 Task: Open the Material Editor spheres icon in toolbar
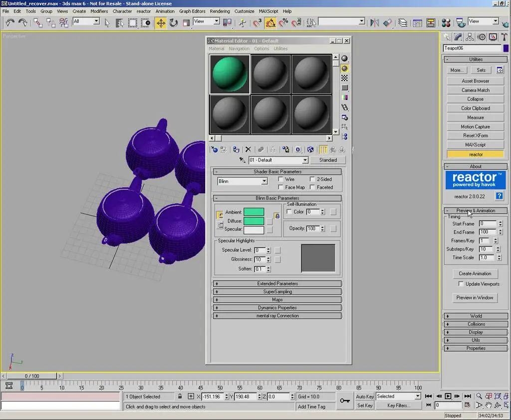[x=446, y=23]
